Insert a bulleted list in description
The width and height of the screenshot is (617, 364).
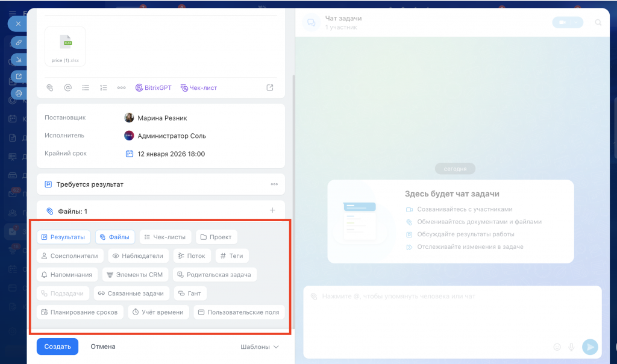(86, 87)
